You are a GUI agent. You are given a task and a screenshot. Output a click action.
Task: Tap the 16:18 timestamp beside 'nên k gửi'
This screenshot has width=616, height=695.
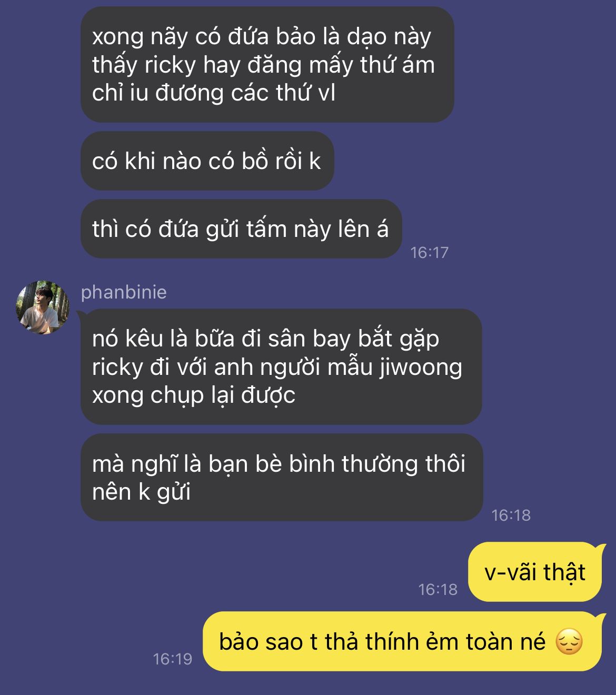511,515
